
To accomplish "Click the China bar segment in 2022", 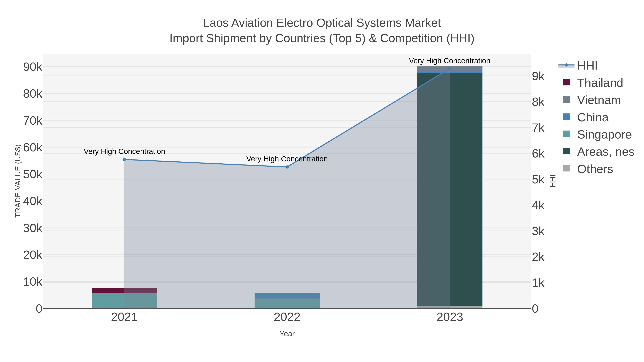I will coord(287,296).
